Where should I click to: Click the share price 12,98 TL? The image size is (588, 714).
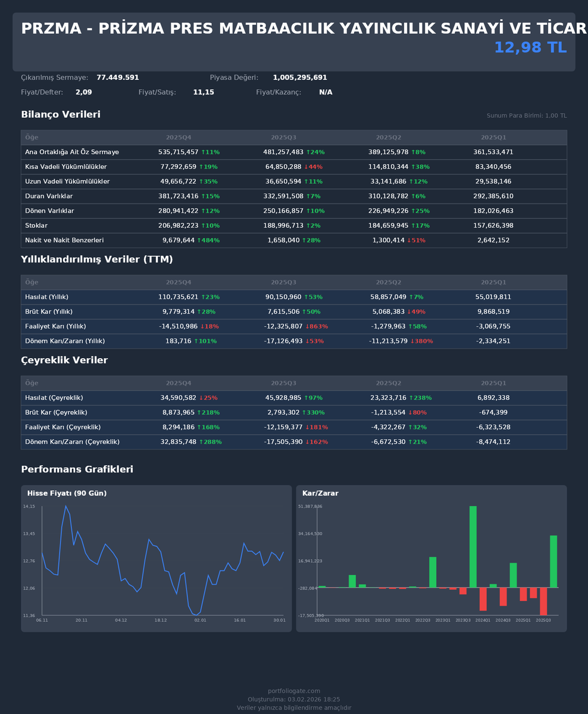click(x=530, y=48)
